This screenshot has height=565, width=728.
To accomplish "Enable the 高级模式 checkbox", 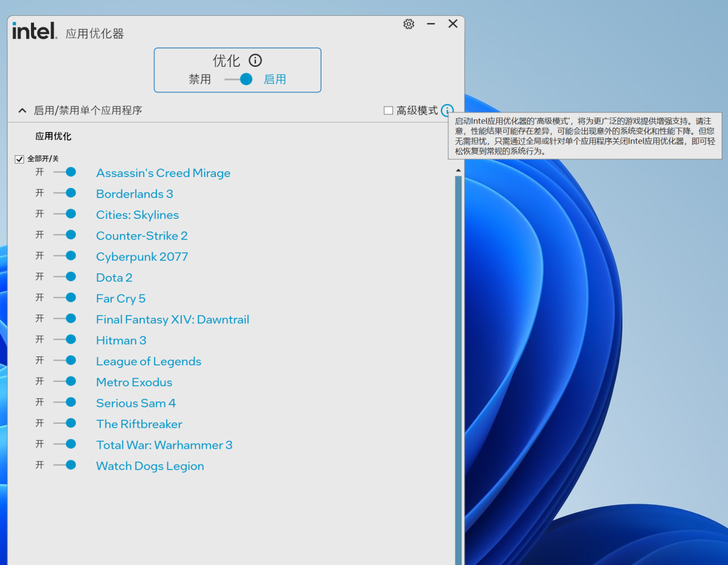I will pos(388,110).
